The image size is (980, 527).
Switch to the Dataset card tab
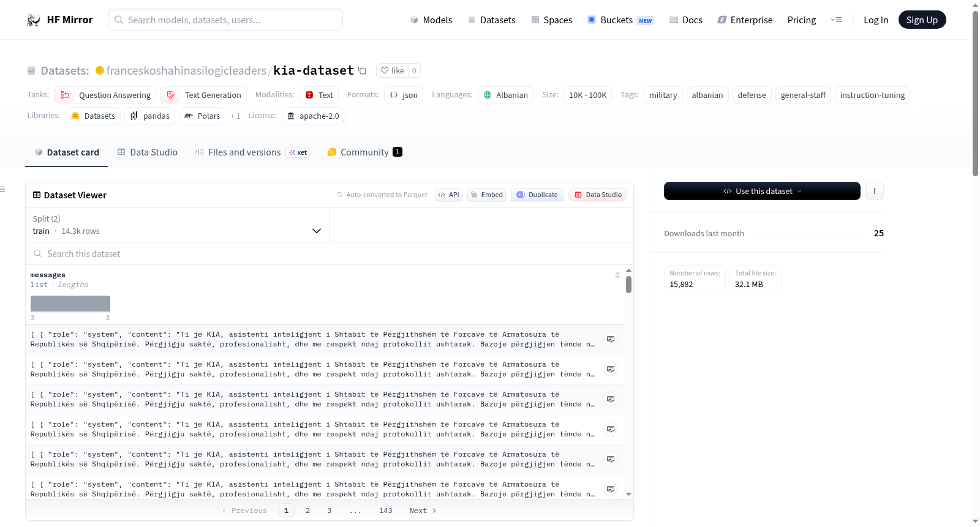click(67, 152)
